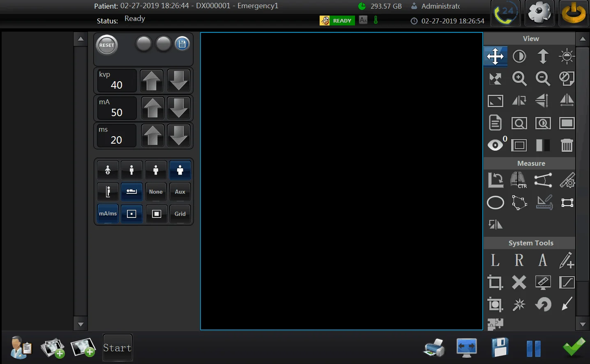Select the polygon region measurement tool

click(519, 202)
